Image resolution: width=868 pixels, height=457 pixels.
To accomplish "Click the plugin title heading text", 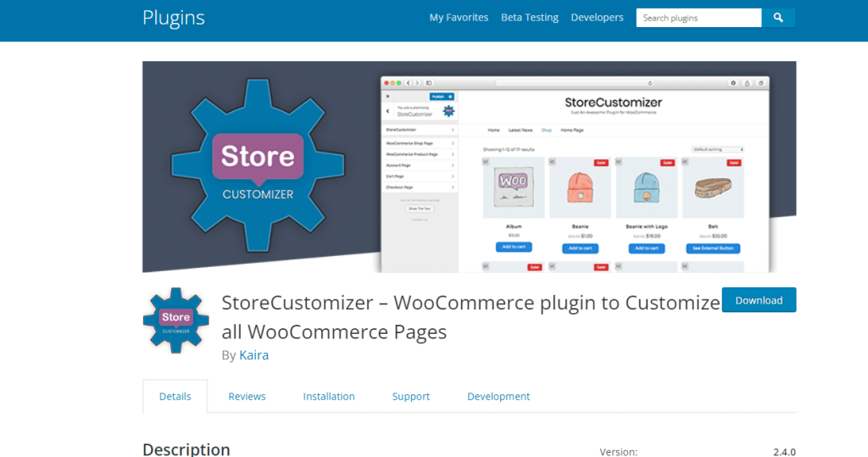I will pyautogui.click(x=470, y=317).
